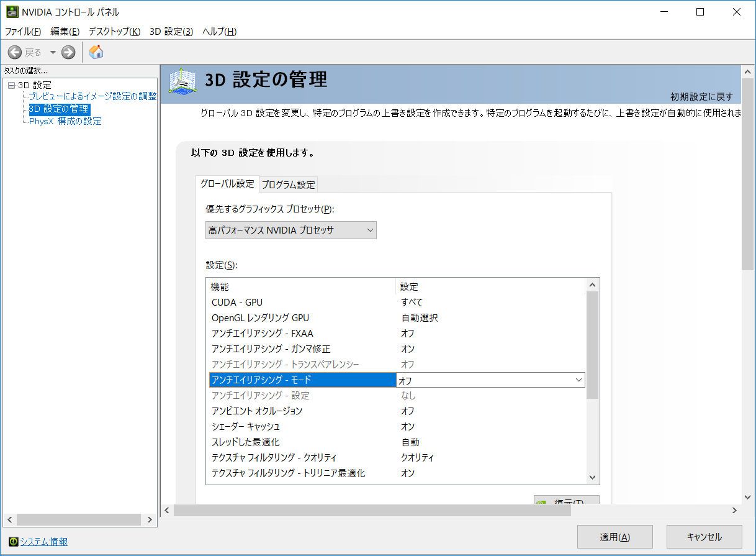Click the NVIDIA title bar app icon

point(12,12)
